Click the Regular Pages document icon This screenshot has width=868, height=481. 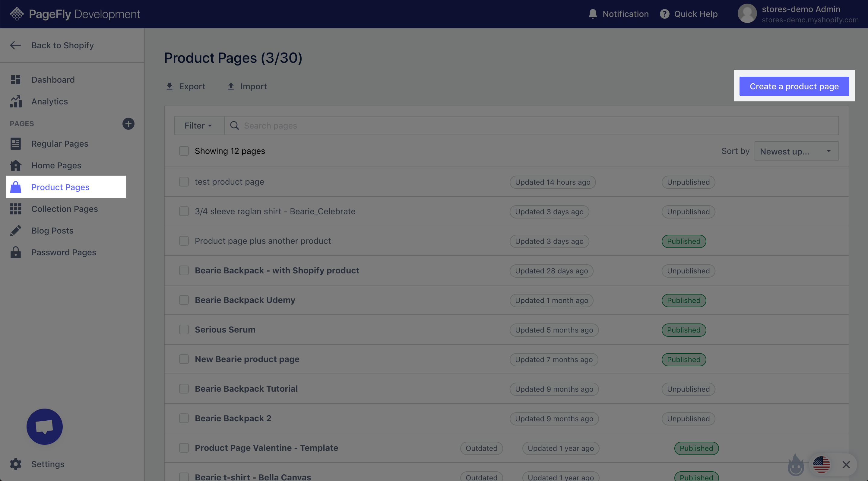(15, 144)
